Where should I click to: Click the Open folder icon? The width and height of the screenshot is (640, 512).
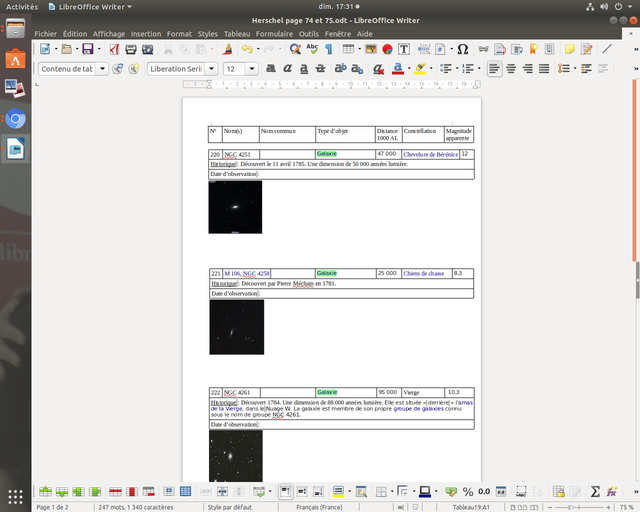(x=67, y=49)
